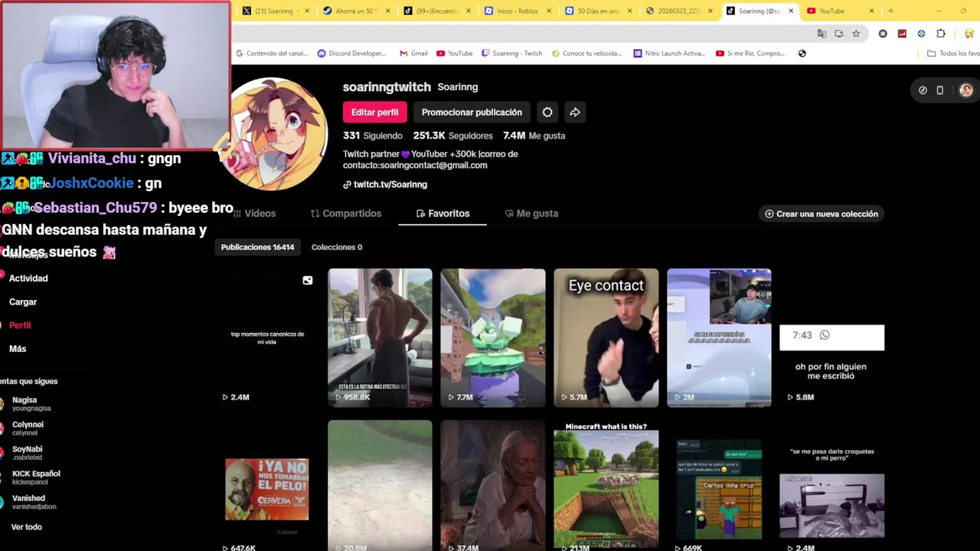
Task: Select the Colecciones 0 sub-tab
Action: click(x=337, y=247)
